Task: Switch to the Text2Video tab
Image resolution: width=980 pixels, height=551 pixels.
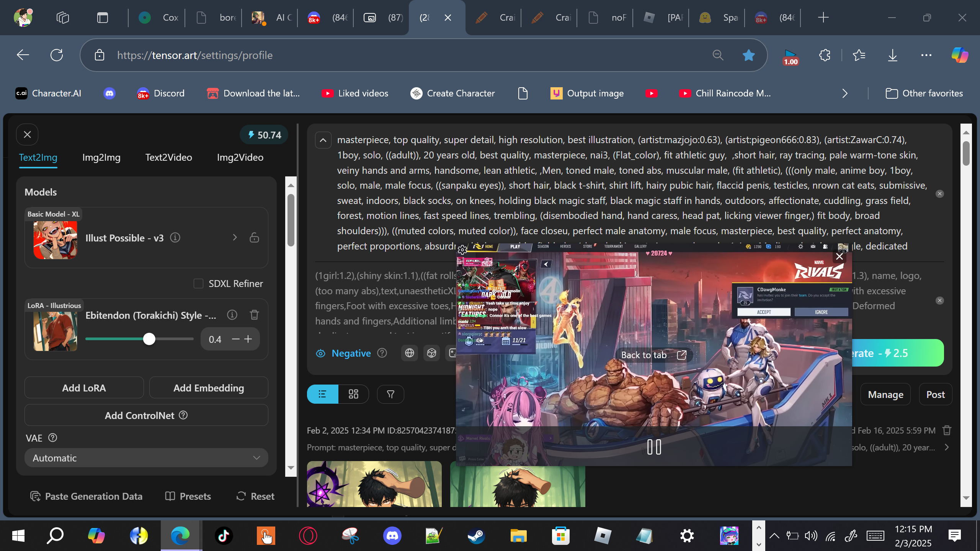Action: tap(168, 157)
